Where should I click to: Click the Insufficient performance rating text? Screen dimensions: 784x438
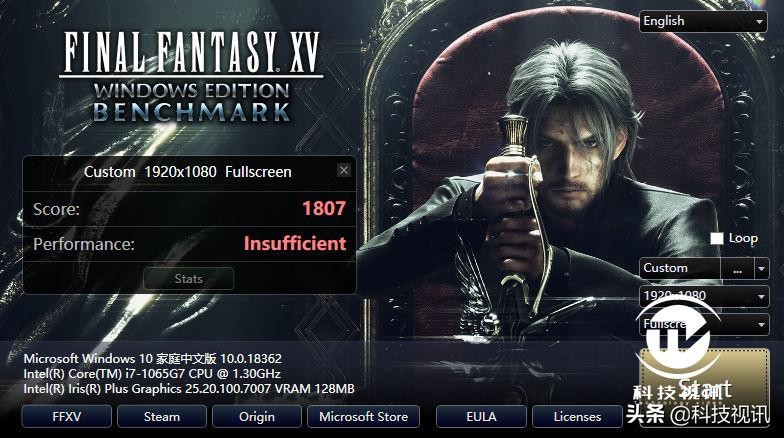point(295,244)
